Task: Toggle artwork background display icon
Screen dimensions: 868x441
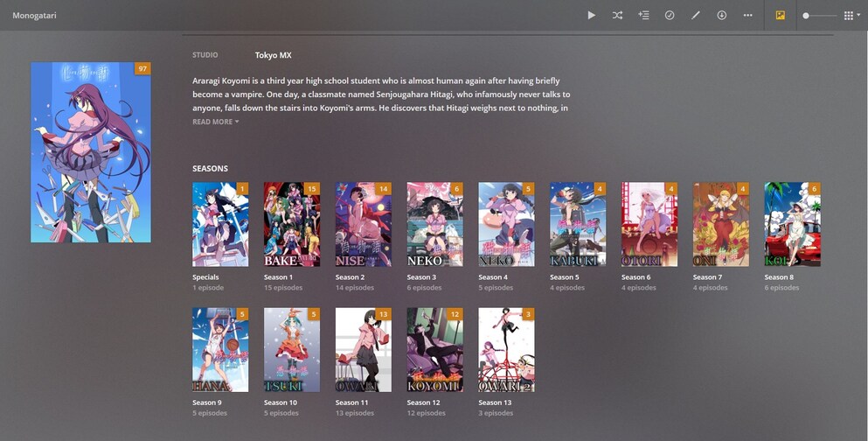Action: coord(780,16)
